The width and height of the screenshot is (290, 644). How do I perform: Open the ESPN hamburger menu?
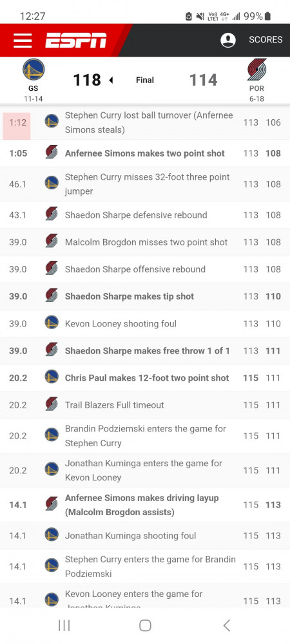tap(22, 40)
